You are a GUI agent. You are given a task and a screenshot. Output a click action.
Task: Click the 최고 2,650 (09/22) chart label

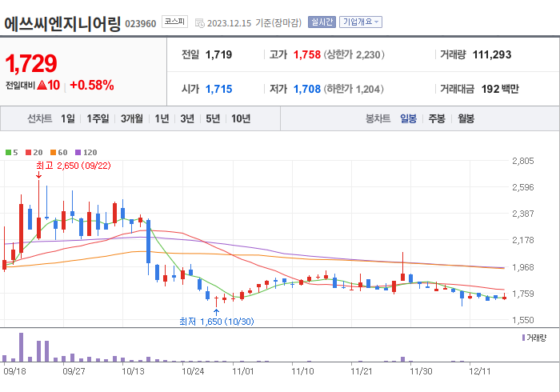74,166
